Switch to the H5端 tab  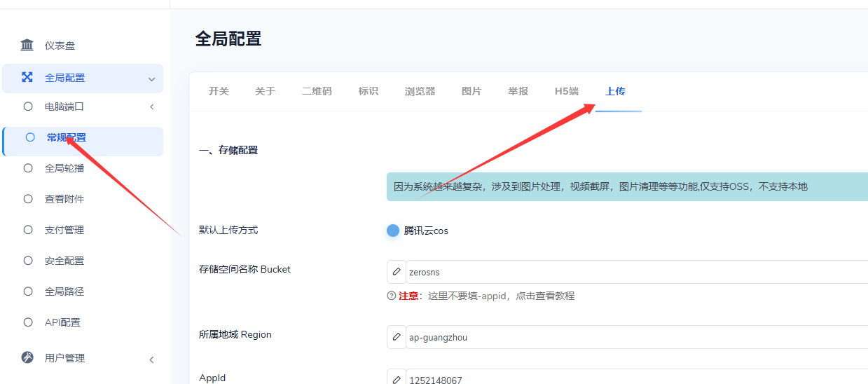[x=567, y=91]
